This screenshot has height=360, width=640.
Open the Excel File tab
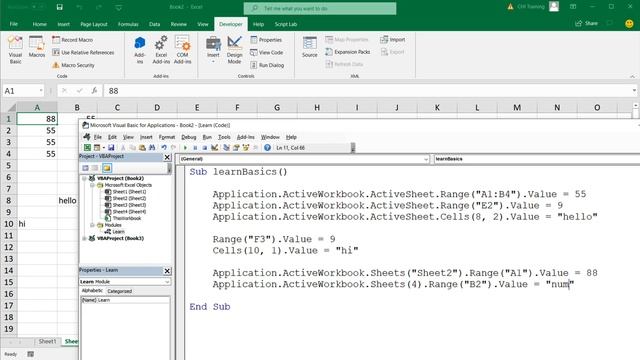(14, 24)
